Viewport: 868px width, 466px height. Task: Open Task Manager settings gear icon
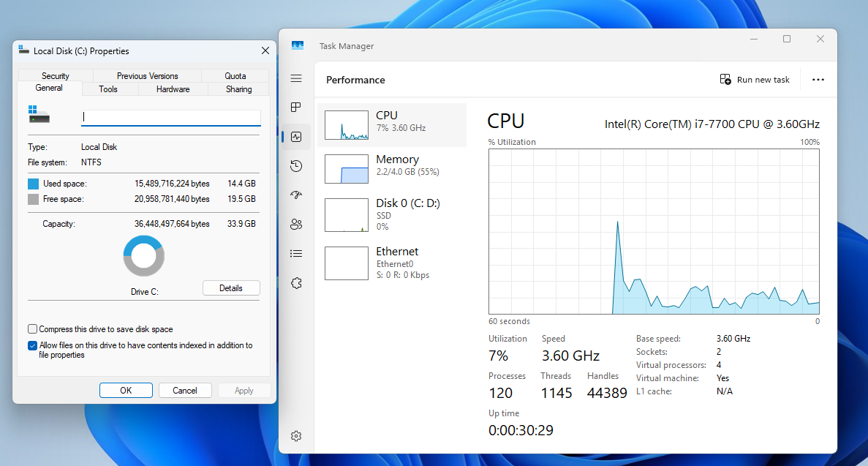tap(296, 436)
